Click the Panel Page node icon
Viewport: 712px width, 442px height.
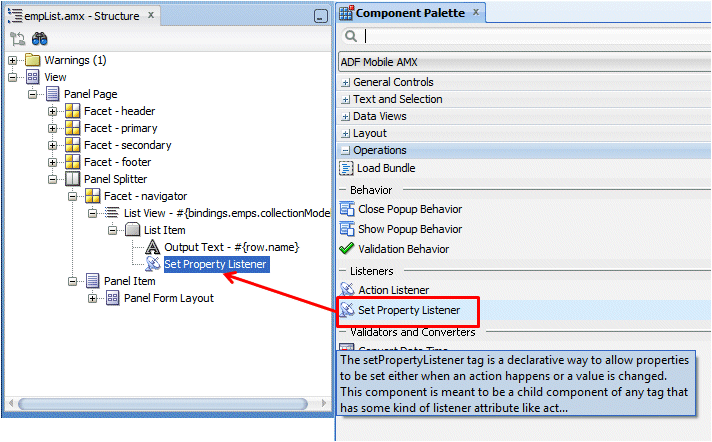click(x=53, y=94)
